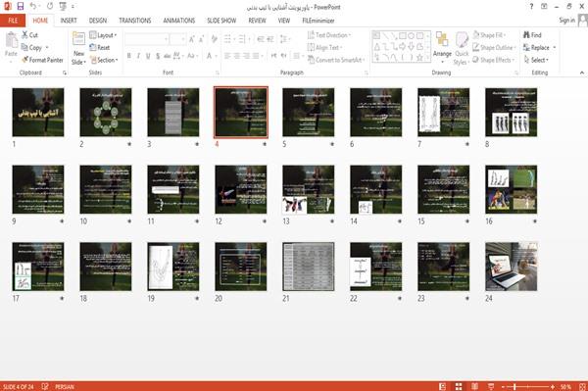
Task: Switch to the TRANSITIONS tab
Action: click(135, 21)
